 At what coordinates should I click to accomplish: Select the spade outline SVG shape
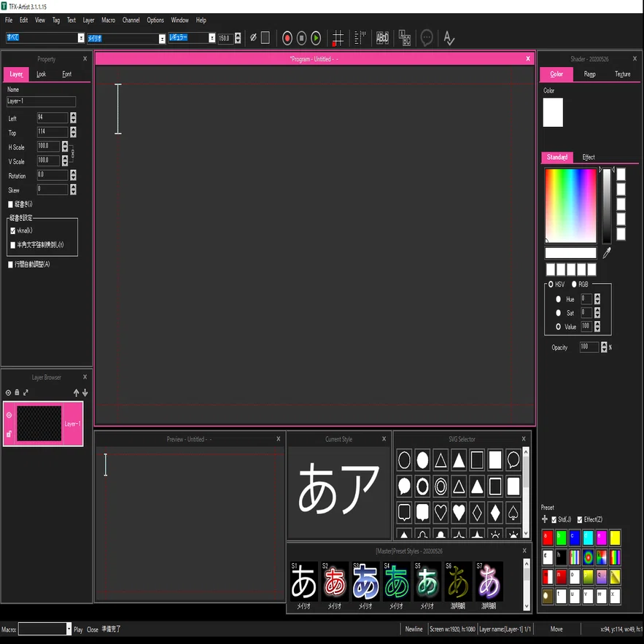pyautogui.click(x=513, y=513)
